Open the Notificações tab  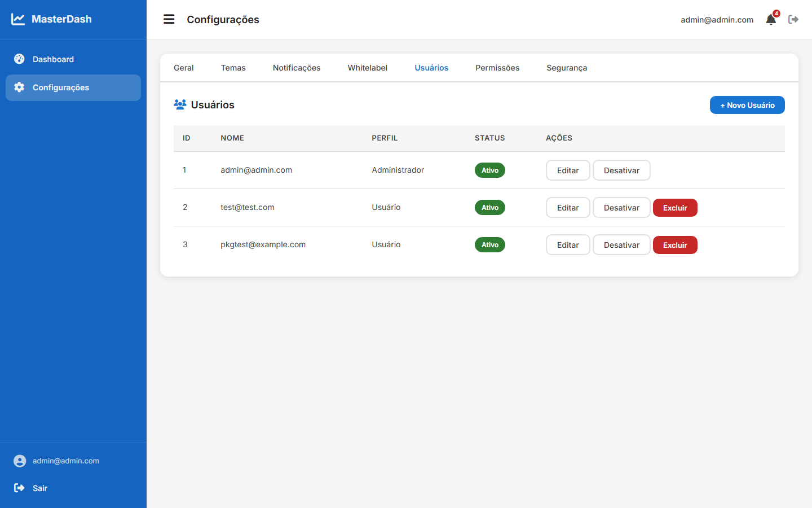(x=297, y=68)
